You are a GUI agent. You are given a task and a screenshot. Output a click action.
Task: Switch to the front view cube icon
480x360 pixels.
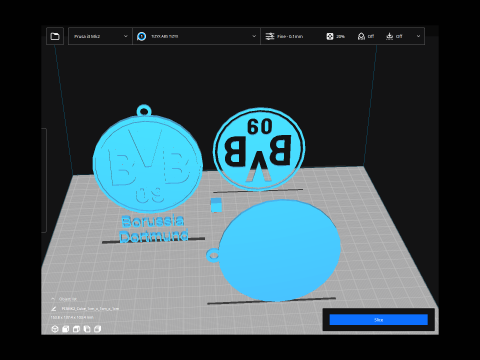pyautogui.click(x=66, y=329)
